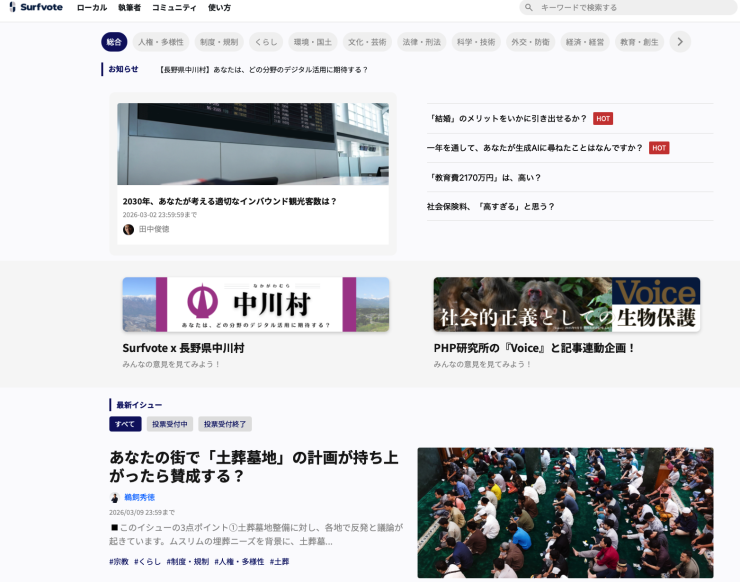Select the 法律・刑法 category tab

pyautogui.click(x=421, y=42)
